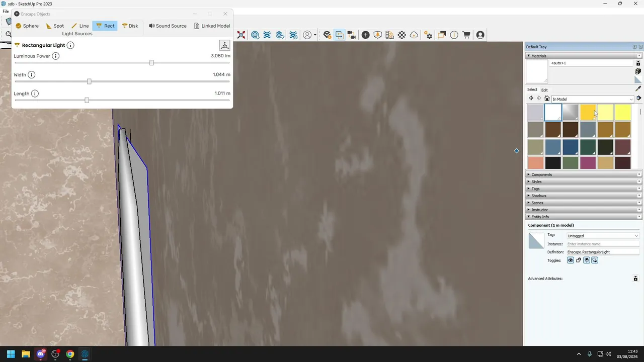Switch to the Line light tab
This screenshot has width=644, height=362.
tap(80, 26)
